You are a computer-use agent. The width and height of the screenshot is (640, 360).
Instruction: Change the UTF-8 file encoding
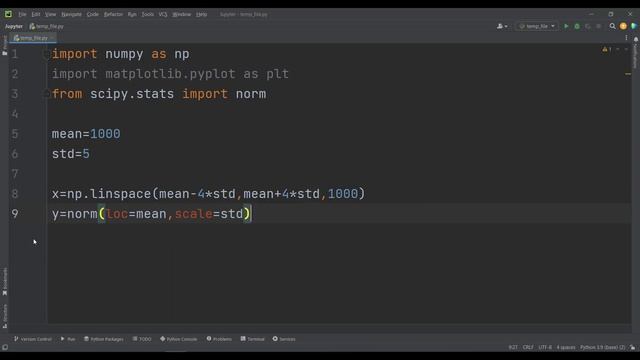pos(545,347)
